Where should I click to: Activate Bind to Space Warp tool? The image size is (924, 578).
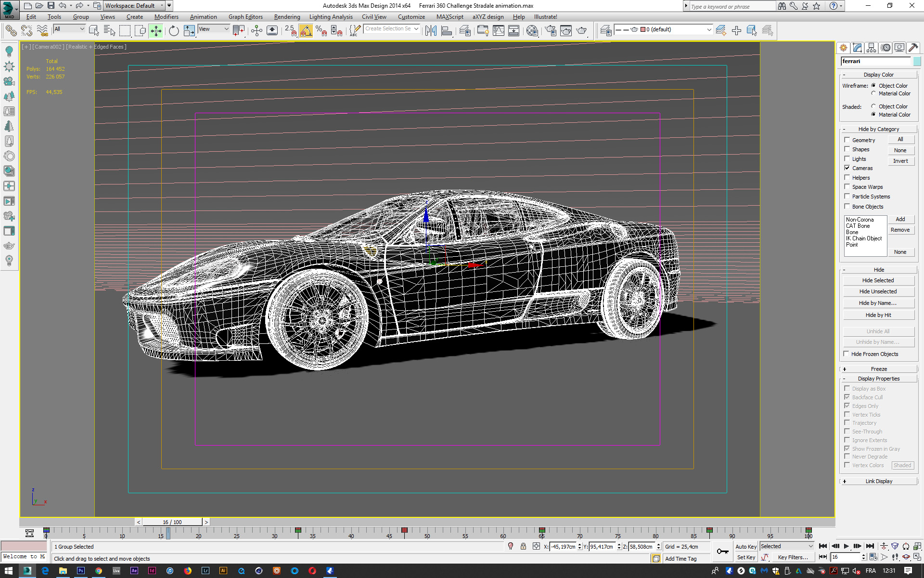42,31
